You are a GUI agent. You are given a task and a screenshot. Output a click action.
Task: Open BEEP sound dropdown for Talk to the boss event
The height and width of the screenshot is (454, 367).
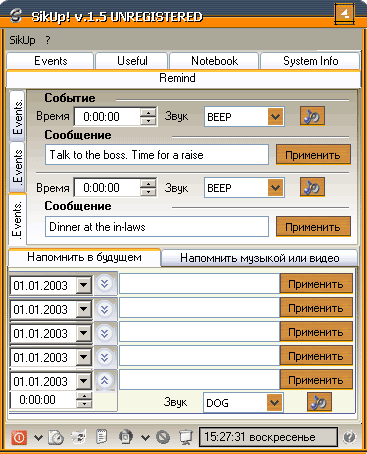click(x=275, y=117)
